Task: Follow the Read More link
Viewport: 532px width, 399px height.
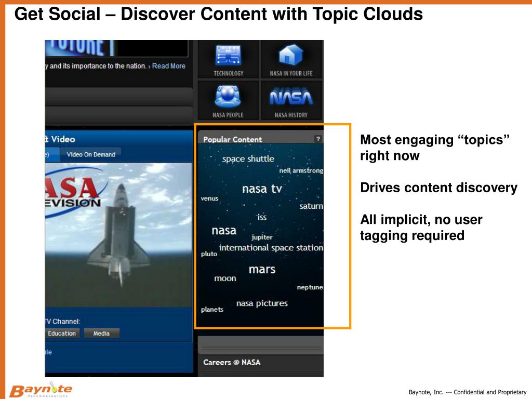Action: pos(169,66)
